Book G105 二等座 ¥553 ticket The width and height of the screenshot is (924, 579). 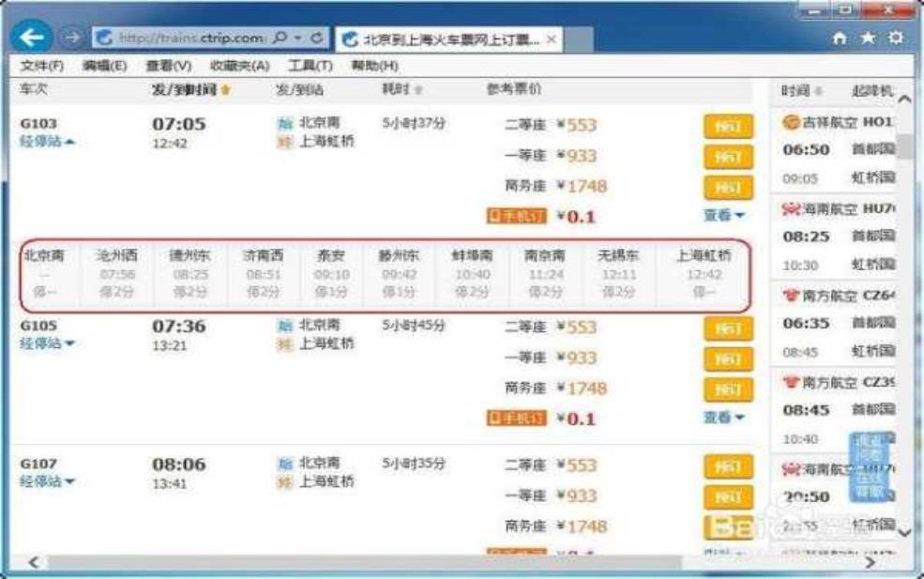point(728,328)
